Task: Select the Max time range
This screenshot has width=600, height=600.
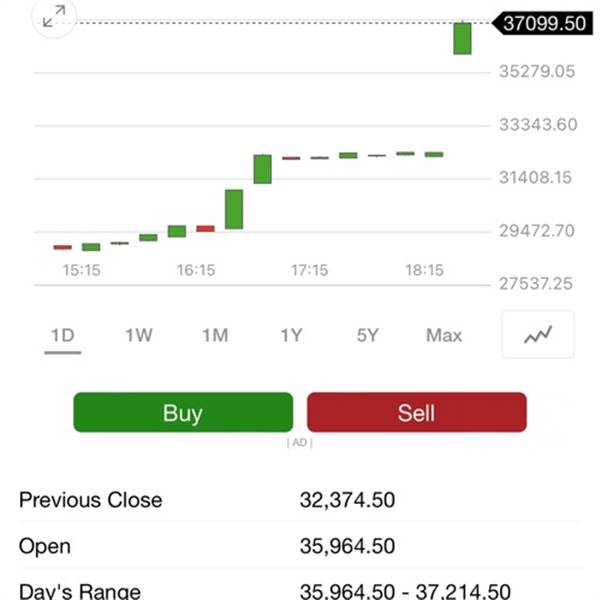Action: pos(444,336)
